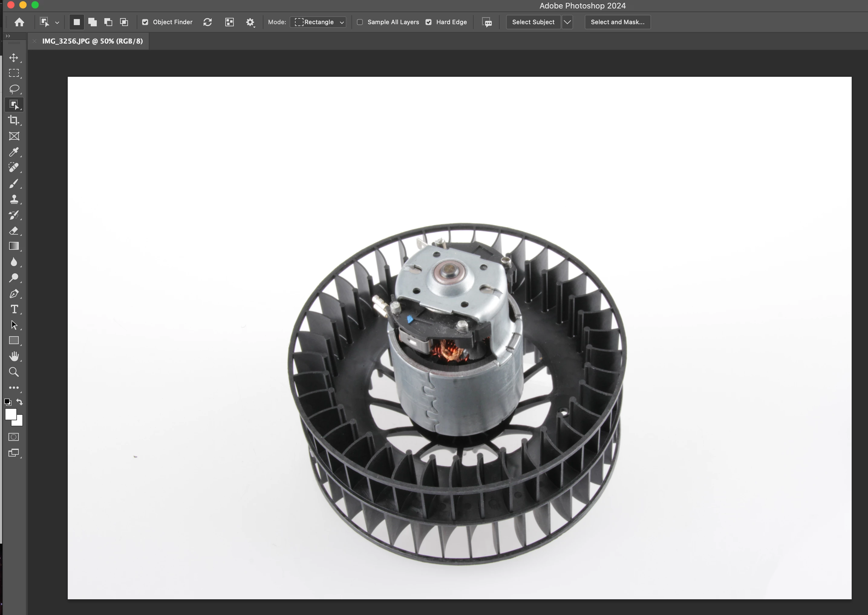Expand the Select Subject dropdown arrow
Viewport: 868px width, 615px height.
point(567,22)
